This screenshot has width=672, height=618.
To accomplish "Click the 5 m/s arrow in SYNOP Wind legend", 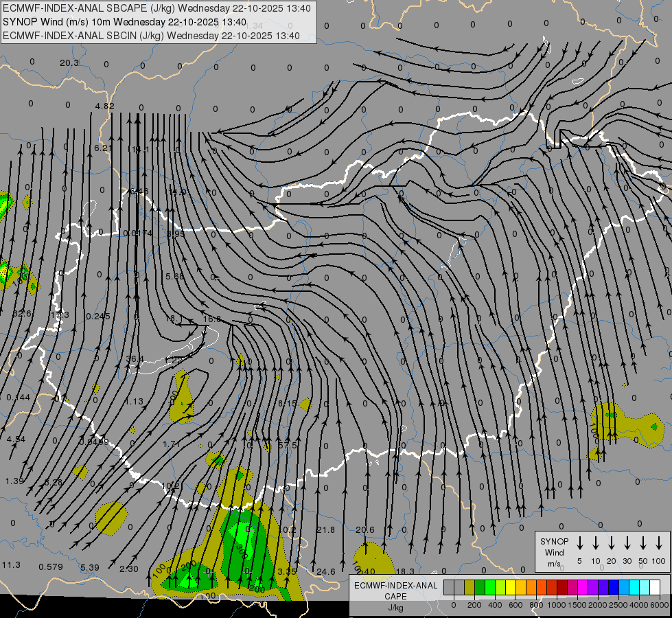I will click(579, 542).
